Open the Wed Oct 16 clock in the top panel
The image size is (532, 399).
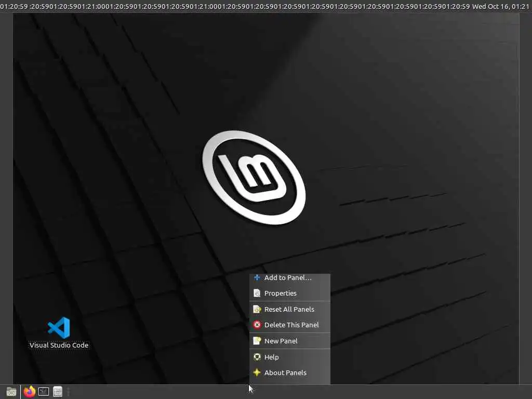(500, 6)
